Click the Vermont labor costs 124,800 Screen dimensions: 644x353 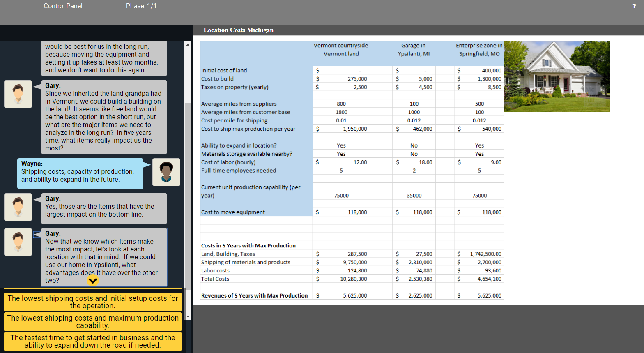pyautogui.click(x=357, y=271)
